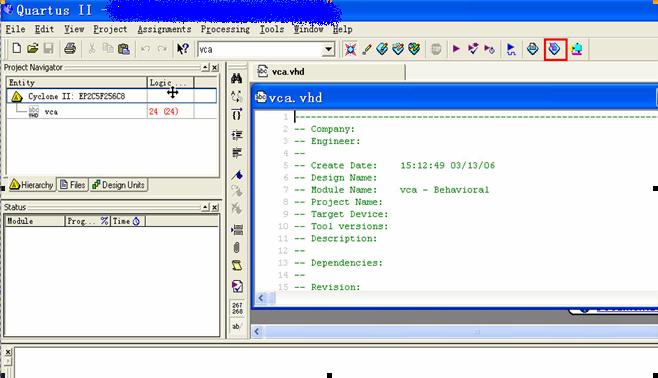Open the Assignments menu
This screenshot has height=378, width=658.
point(164,29)
